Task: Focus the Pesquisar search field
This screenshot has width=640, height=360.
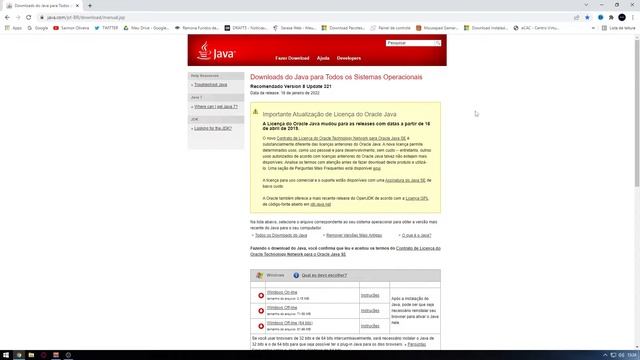Action: pyautogui.click(x=410, y=43)
